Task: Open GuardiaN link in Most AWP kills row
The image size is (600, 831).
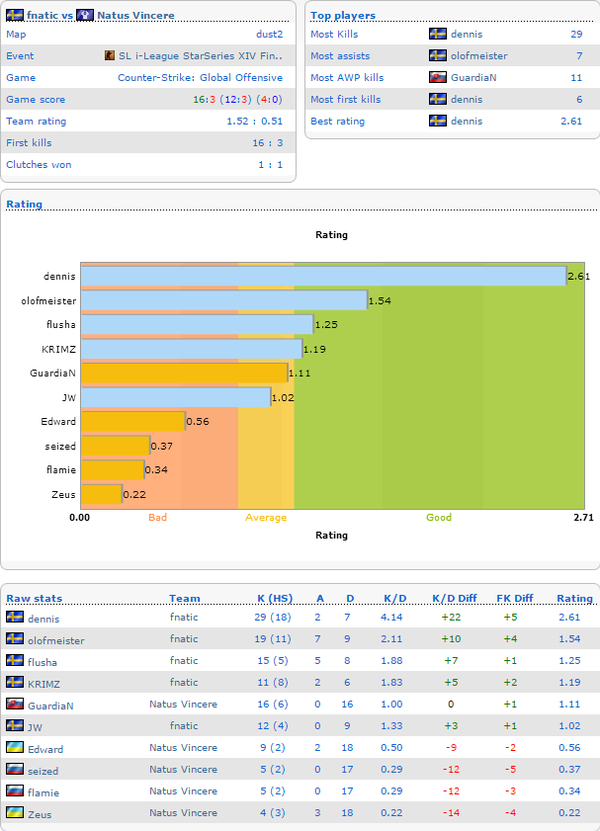Action: (x=473, y=77)
